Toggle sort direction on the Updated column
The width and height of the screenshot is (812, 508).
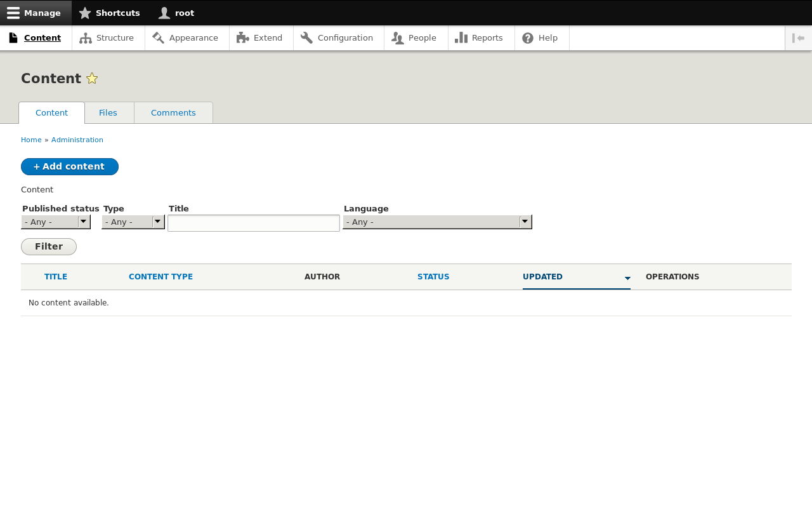click(628, 278)
